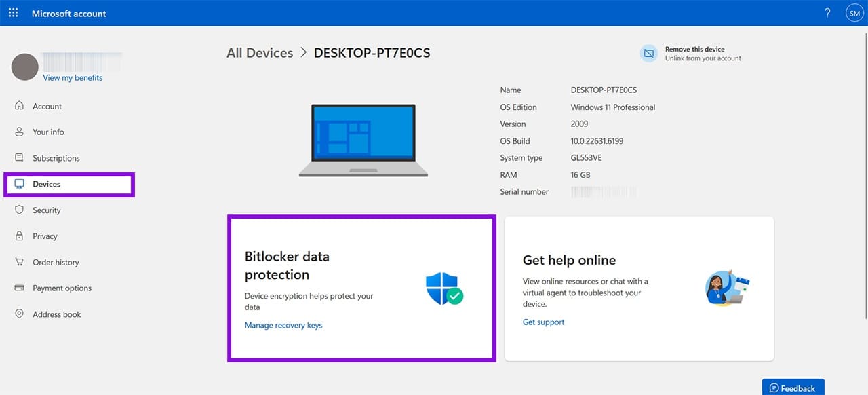This screenshot has width=868, height=395.
Task: Click the Version value 2009
Action: tap(580, 124)
